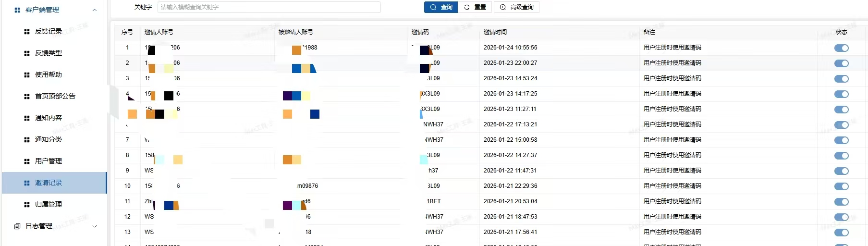Toggle status switch for 18:47:53 record
Viewport: 868px width, 246px height.
coord(842,217)
